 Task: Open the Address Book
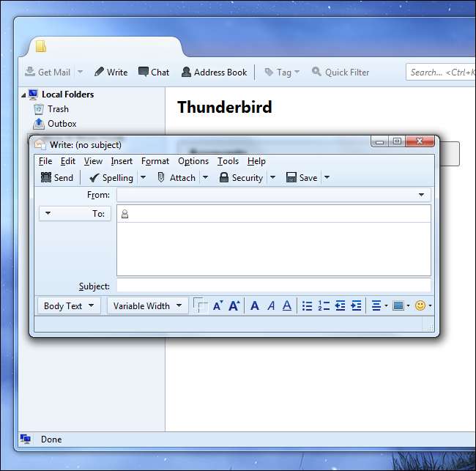coord(215,73)
